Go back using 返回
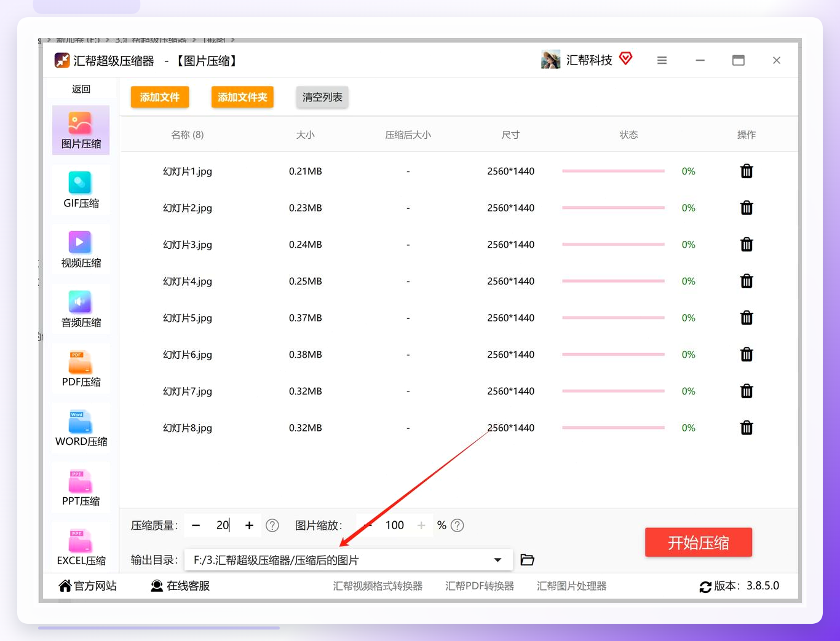Viewport: 840px width, 641px height. pyautogui.click(x=81, y=89)
